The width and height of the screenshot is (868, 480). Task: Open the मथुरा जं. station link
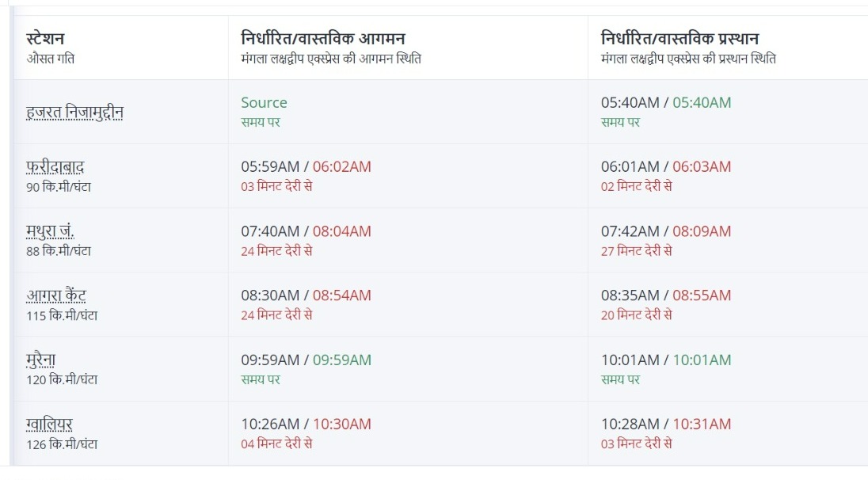click(50, 230)
